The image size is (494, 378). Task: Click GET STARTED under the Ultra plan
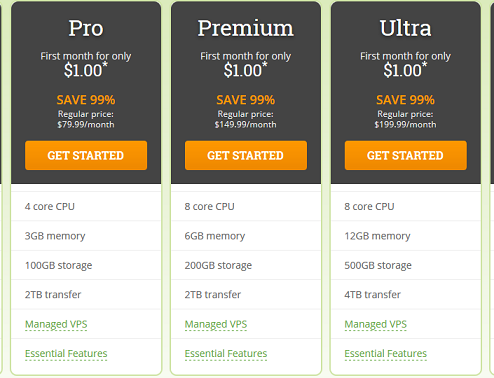point(406,155)
